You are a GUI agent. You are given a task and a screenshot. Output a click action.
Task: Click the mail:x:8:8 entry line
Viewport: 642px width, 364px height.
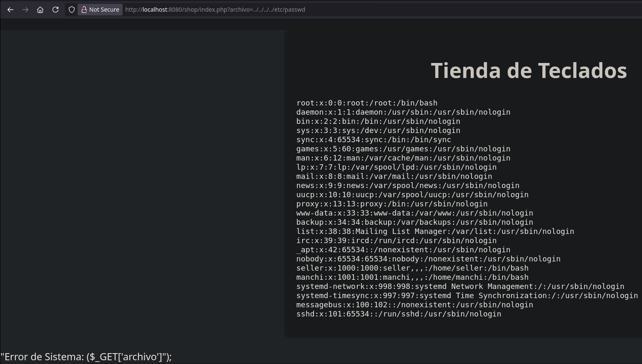pyautogui.click(x=394, y=176)
